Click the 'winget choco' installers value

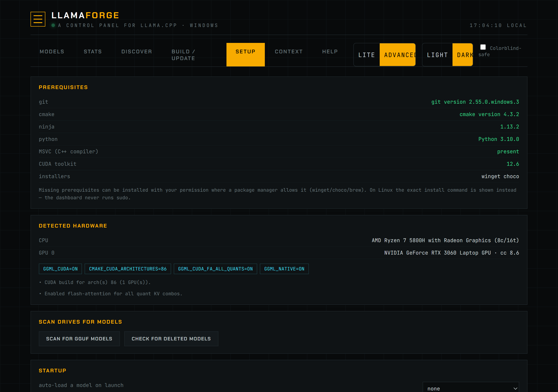pyautogui.click(x=500, y=176)
